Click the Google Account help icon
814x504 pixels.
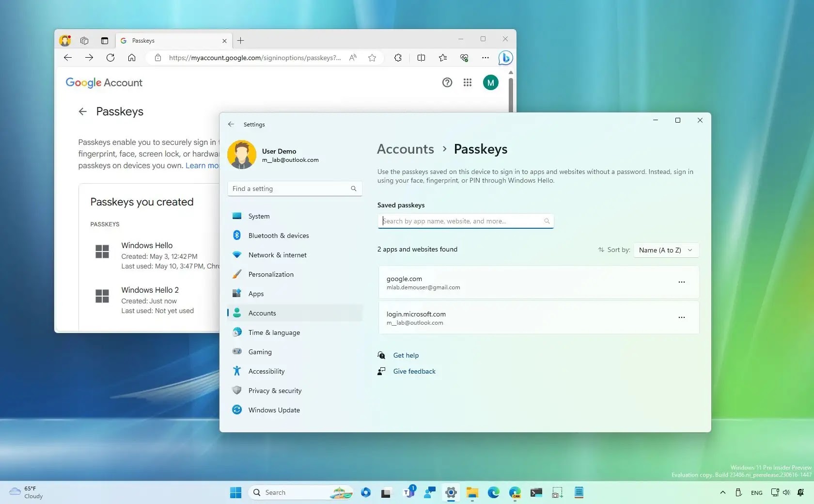(447, 82)
